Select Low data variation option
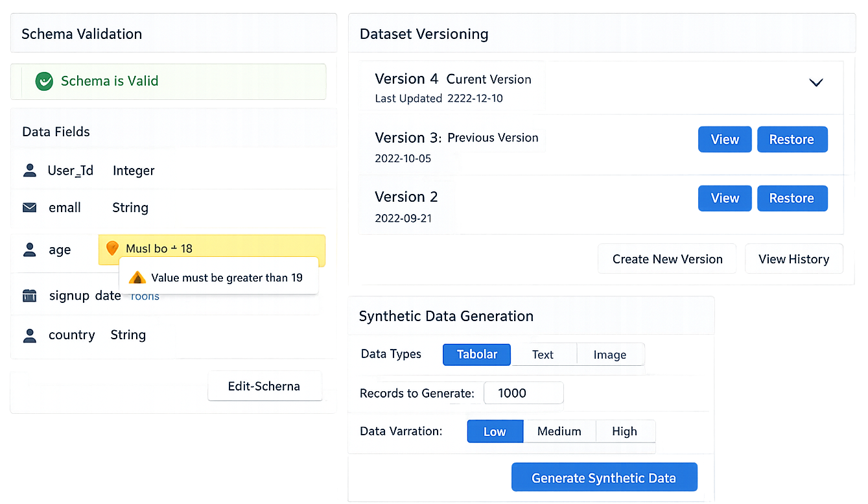 (495, 431)
